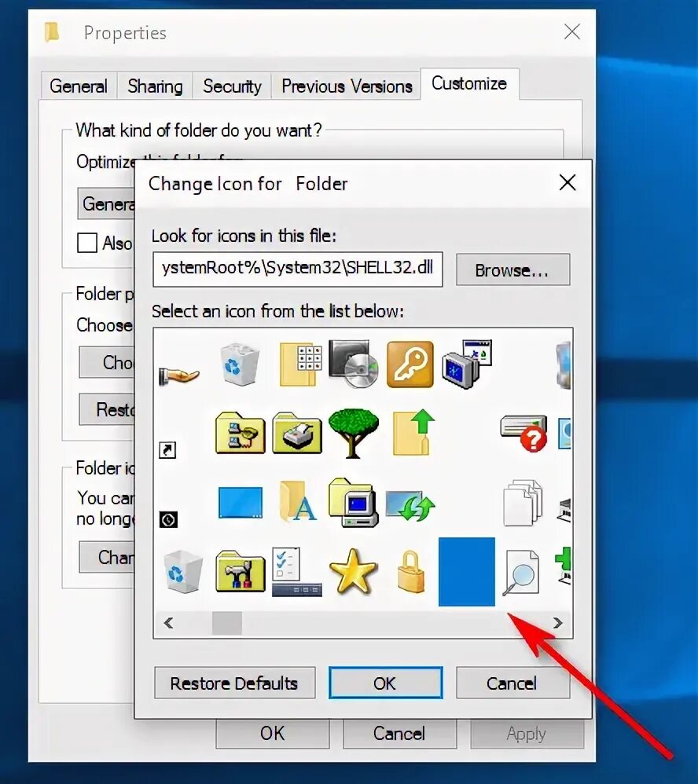Image resolution: width=698 pixels, height=784 pixels.
Task: Open the General tab in Properties
Action: pyautogui.click(x=79, y=86)
